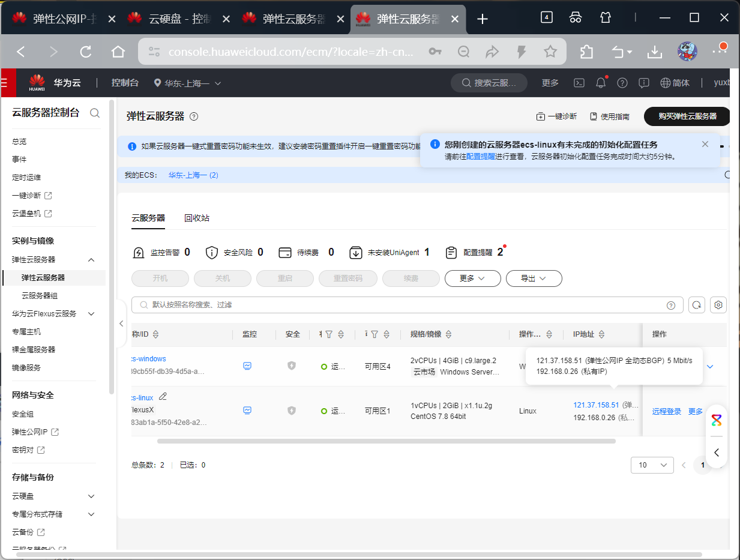Expand the 专属分布式存储 sidebar group

91,514
